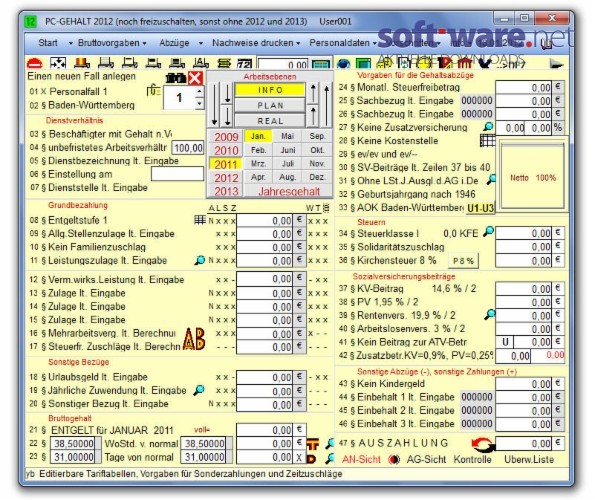The width and height of the screenshot is (595, 500).
Task: Click the % unit box on the Zusatzversicherung row
Action: tap(558, 127)
